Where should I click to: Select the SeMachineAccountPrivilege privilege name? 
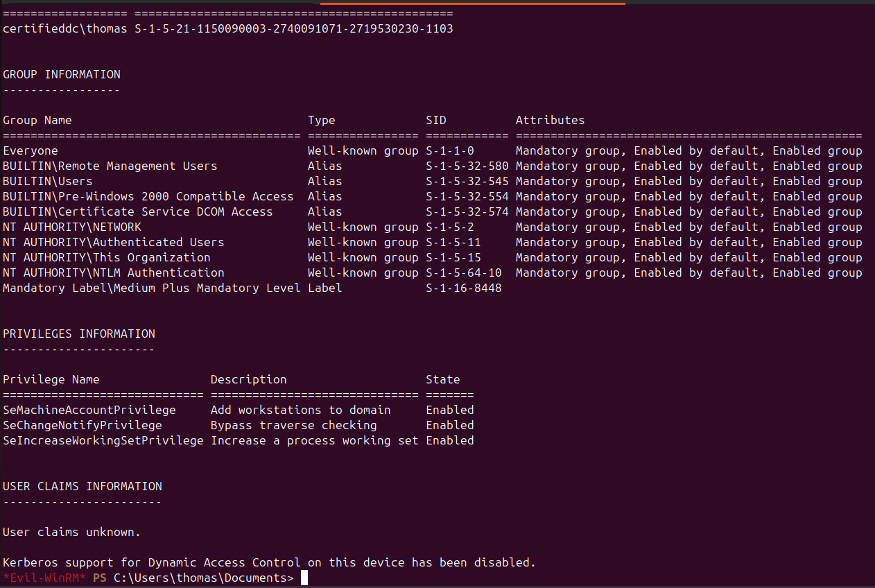pos(89,410)
